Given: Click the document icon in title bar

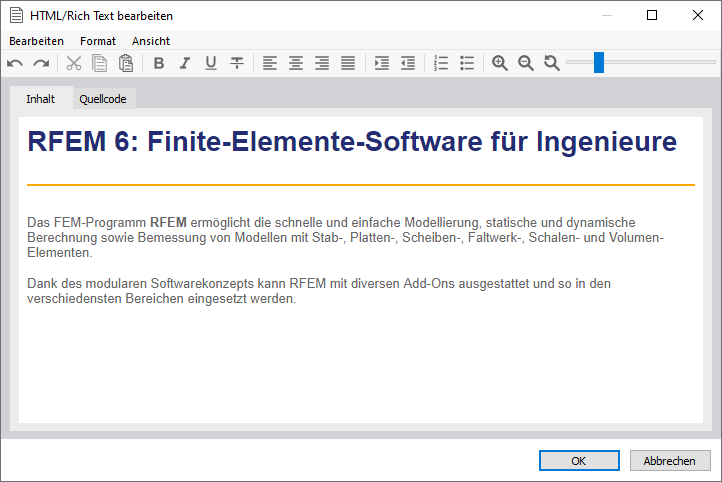Looking at the screenshot, I should pyautogui.click(x=16, y=15).
